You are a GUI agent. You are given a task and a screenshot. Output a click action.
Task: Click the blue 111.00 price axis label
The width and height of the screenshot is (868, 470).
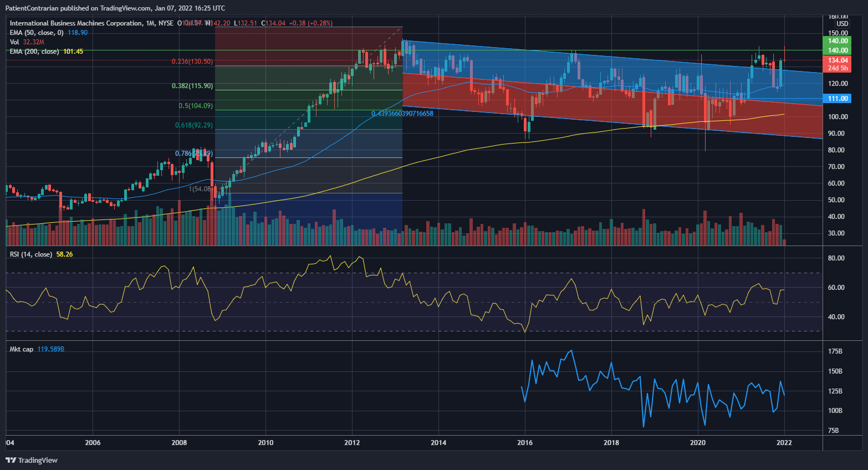(838, 99)
